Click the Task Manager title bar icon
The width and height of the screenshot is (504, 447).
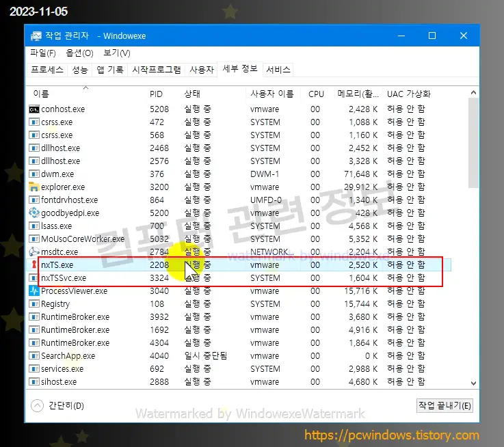pyautogui.click(x=36, y=36)
